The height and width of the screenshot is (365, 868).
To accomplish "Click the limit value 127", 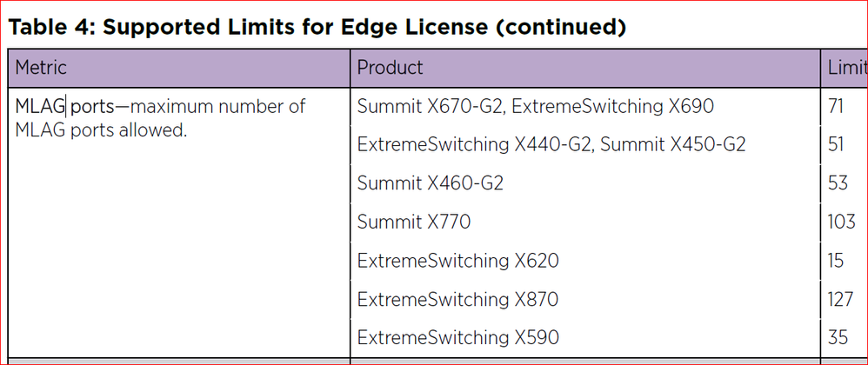I will point(840,299).
